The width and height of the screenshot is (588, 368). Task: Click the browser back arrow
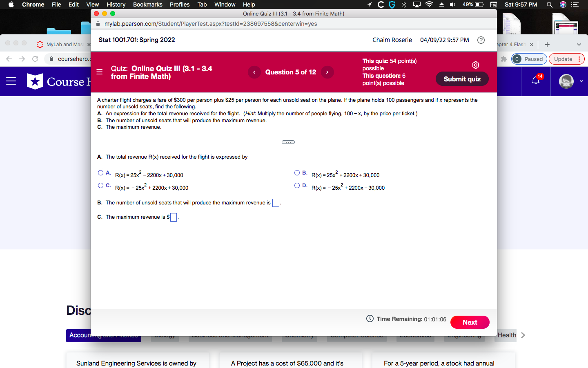(x=9, y=59)
